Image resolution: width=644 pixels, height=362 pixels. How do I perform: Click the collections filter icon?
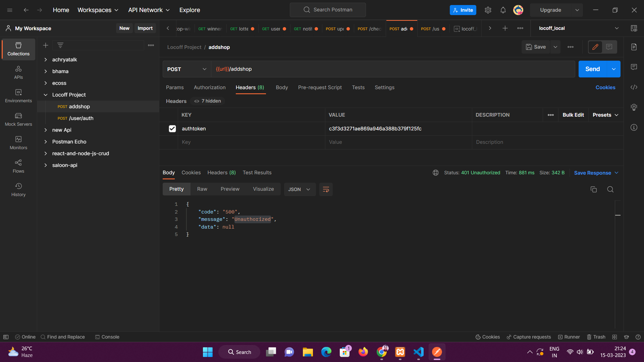tap(60, 45)
